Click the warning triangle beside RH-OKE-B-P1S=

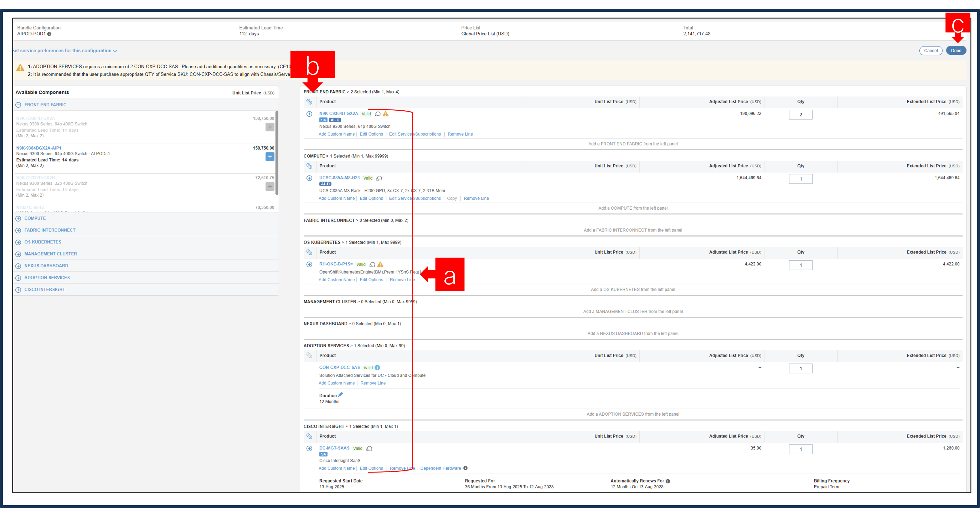tap(380, 264)
